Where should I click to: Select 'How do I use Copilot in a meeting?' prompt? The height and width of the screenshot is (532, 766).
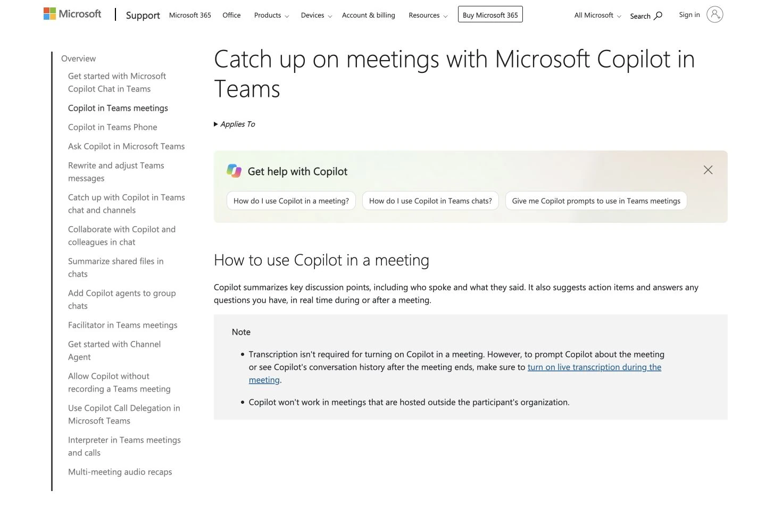point(291,201)
